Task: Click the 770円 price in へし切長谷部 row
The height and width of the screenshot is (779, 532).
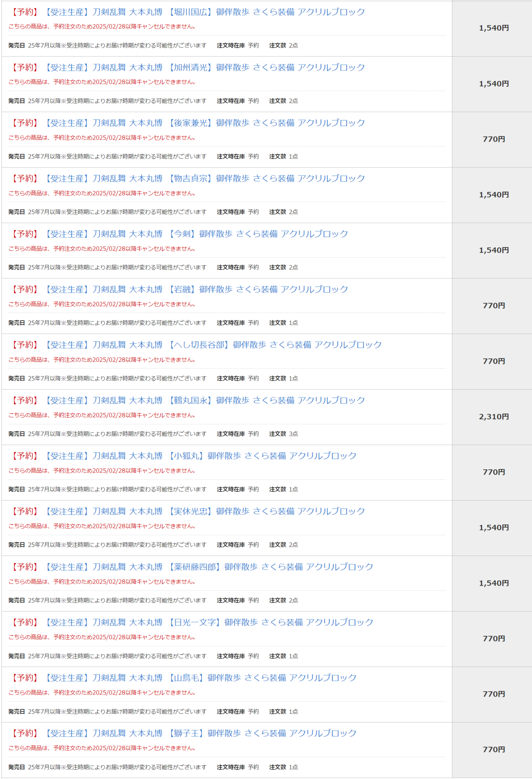Action: point(494,361)
